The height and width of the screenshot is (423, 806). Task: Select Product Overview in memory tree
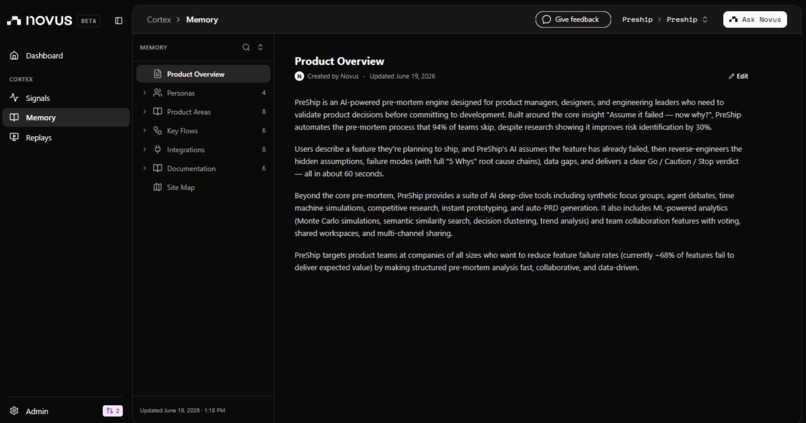click(x=203, y=74)
